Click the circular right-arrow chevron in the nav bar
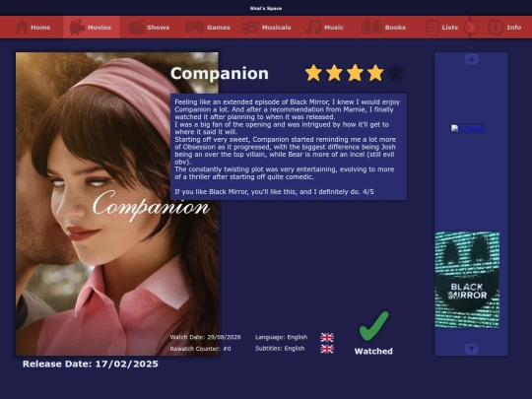The image size is (532, 399). [x=471, y=28]
